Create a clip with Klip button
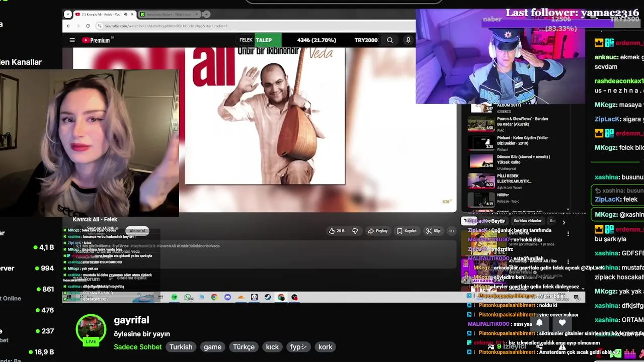This screenshot has width=644, height=362. click(433, 231)
